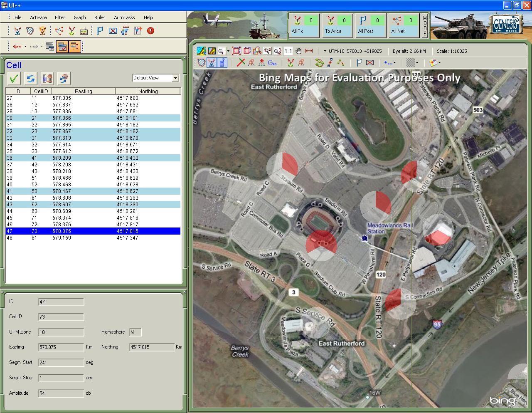This screenshot has height=413, width=532.
Task: Click the zoom out half map icon
Action: pos(278,51)
